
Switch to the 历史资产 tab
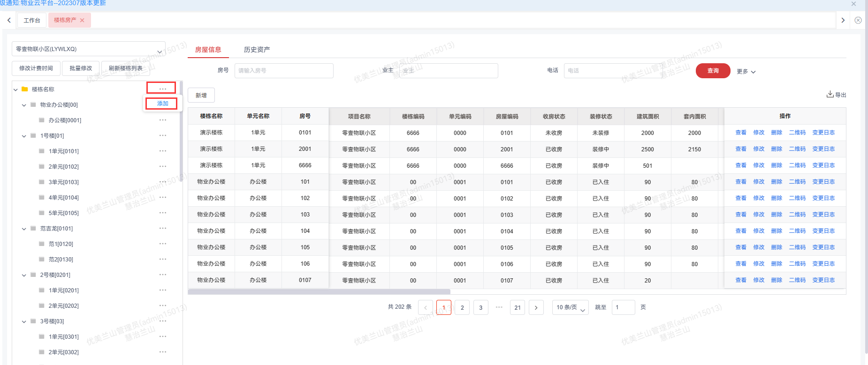(x=257, y=49)
